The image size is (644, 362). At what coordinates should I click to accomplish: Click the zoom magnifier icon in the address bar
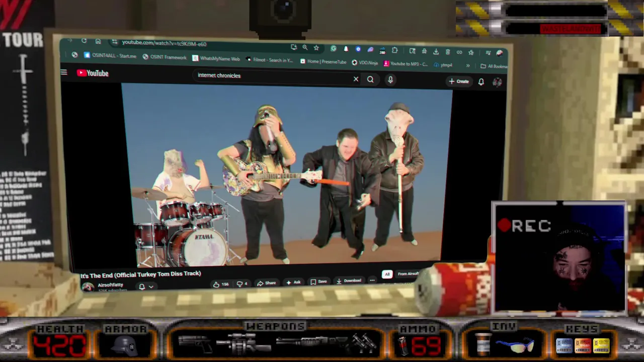(305, 47)
